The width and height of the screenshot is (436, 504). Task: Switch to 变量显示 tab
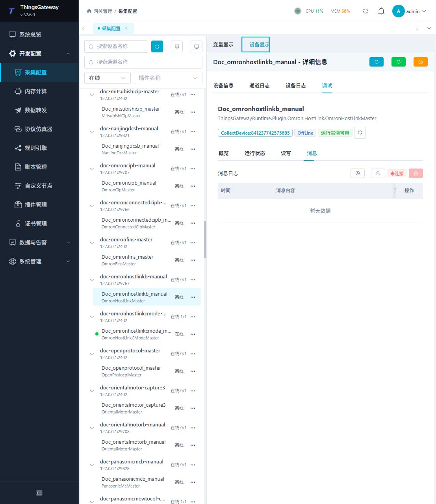click(223, 44)
